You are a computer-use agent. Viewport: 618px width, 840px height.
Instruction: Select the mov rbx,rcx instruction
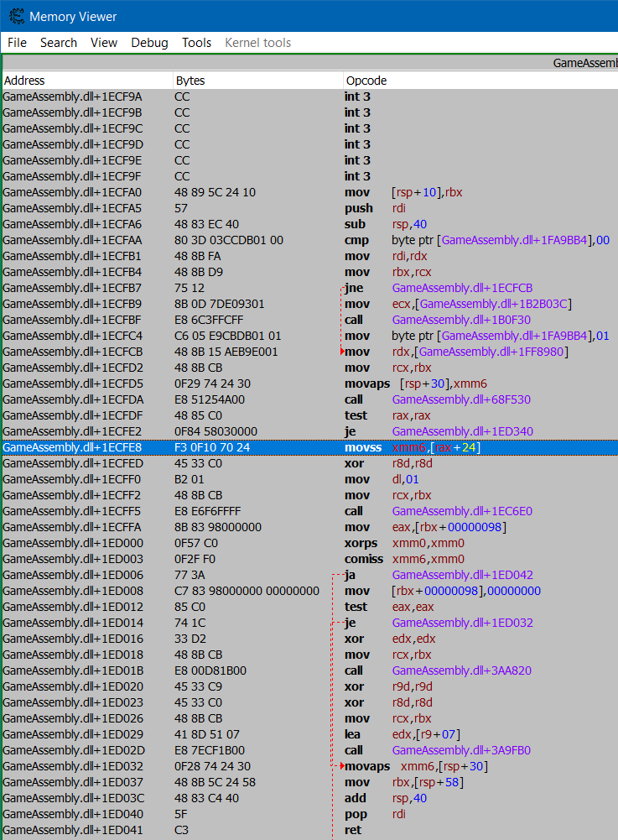tap(387, 272)
